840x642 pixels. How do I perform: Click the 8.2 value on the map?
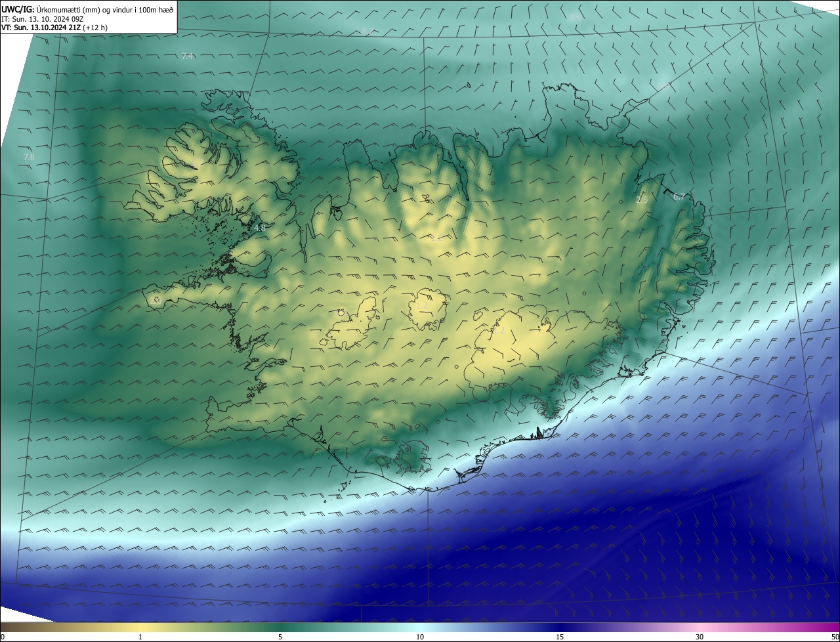[x=367, y=31]
